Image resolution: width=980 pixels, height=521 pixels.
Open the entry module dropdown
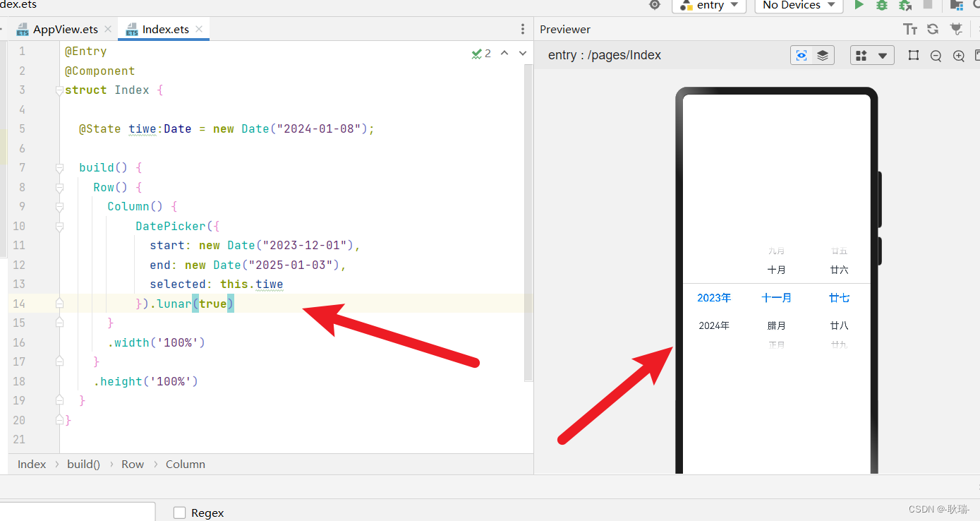(x=709, y=5)
